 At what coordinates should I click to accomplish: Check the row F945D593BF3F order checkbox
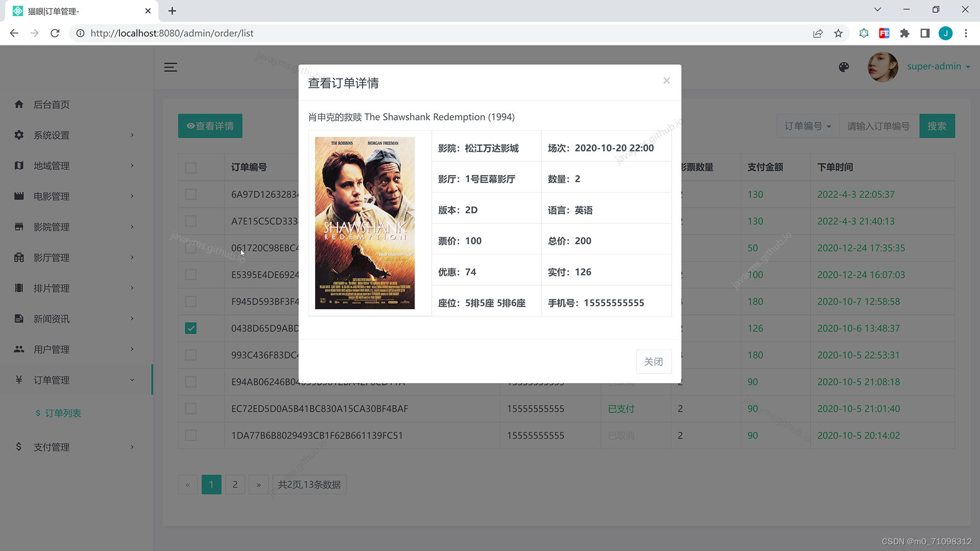tap(191, 302)
